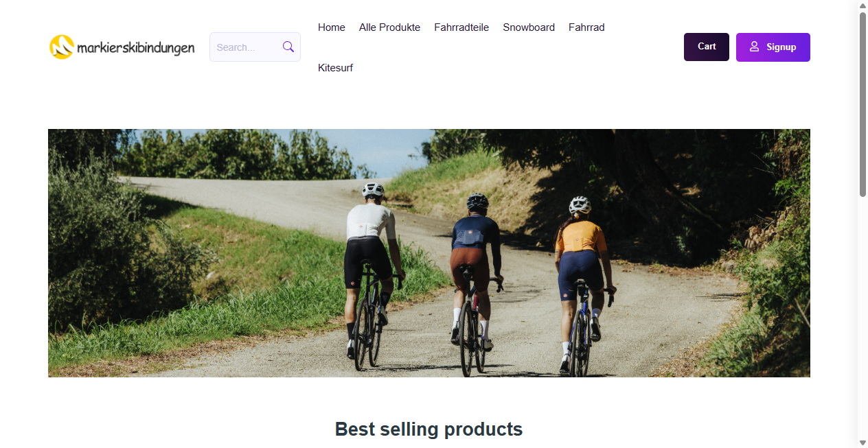Select the search icon inside the search box
Image resolution: width=868 pixels, height=448 pixels.
pos(288,47)
